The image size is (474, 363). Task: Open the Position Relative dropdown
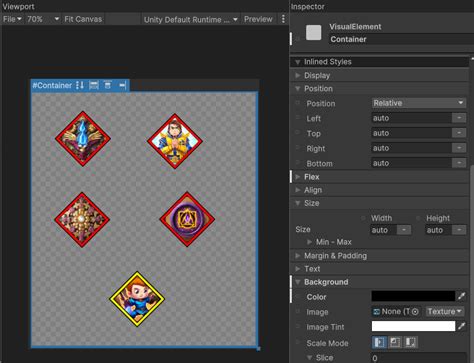coord(419,103)
